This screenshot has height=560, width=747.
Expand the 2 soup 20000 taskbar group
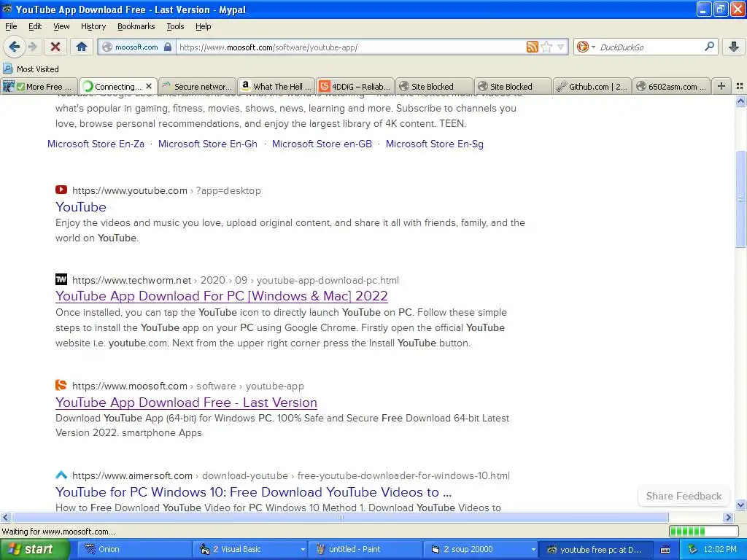point(480,550)
